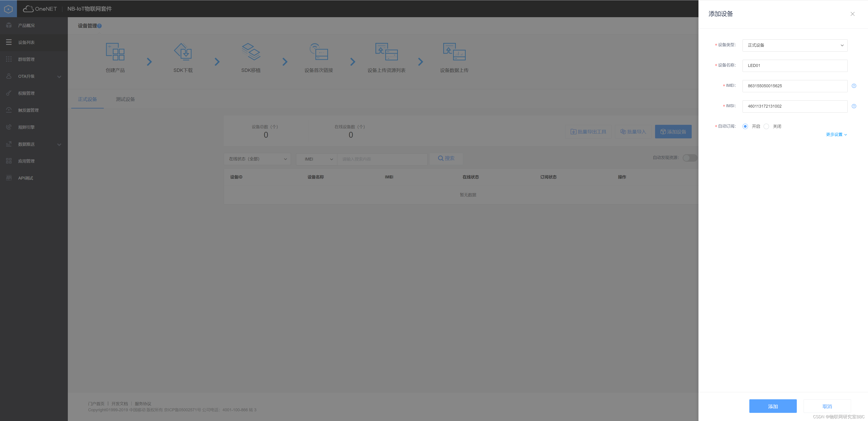Screen dimensions: 868x421
Task: Click into the 设备名称 input field
Action: point(795,66)
